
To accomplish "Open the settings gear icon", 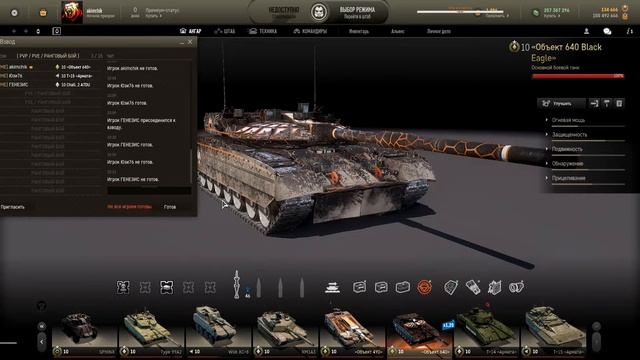I will point(14,13).
